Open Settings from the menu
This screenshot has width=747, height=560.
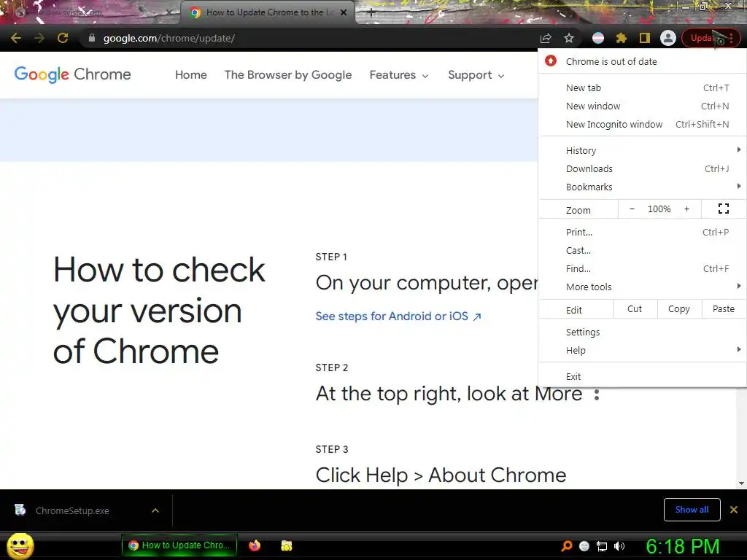pyautogui.click(x=642, y=332)
